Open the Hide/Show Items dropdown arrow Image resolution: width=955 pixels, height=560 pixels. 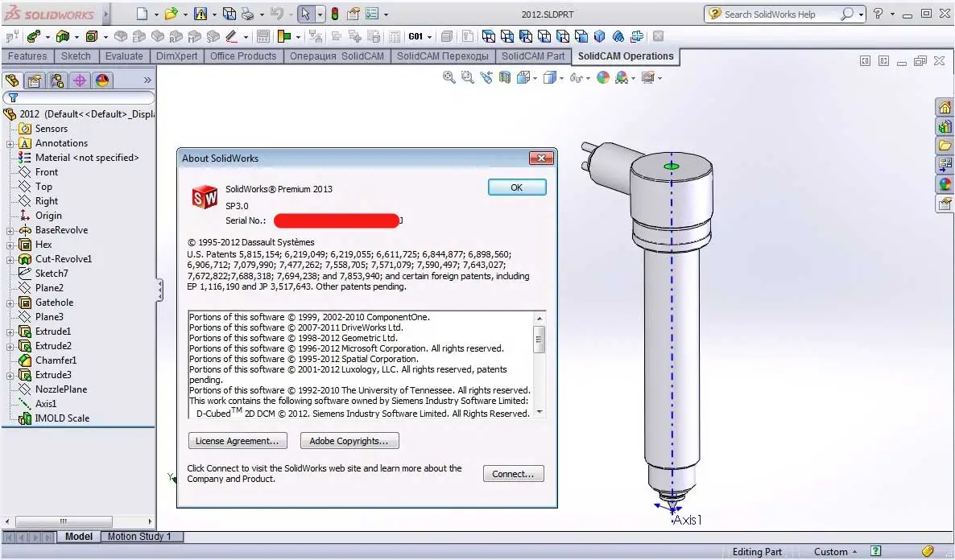(x=588, y=78)
